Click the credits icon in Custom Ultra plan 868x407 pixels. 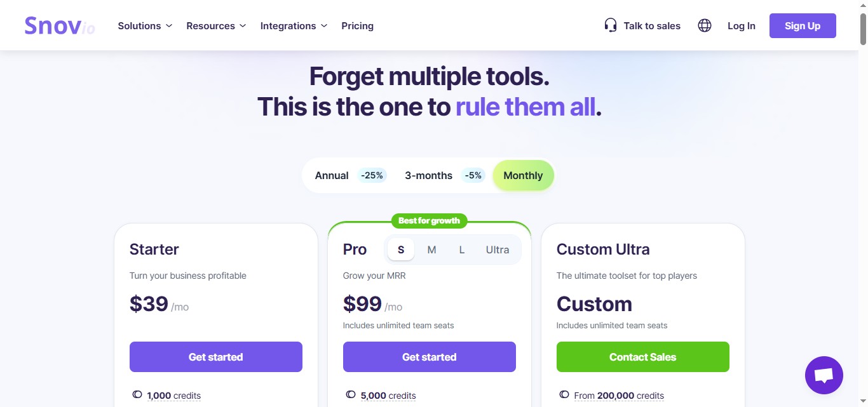[564, 394]
